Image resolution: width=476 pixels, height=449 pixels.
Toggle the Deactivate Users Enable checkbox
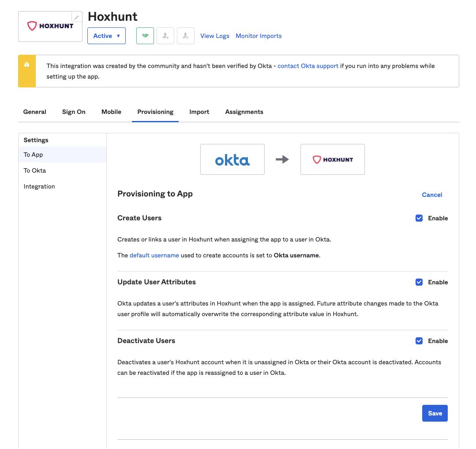(419, 341)
